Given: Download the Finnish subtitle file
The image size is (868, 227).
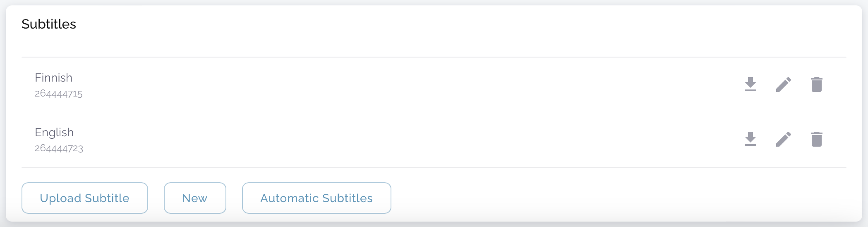Looking at the screenshot, I should pyautogui.click(x=750, y=85).
